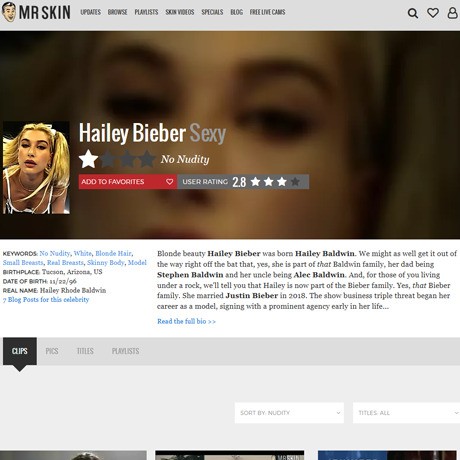Select the first user rating star
This screenshot has width=460, height=460.
click(256, 182)
